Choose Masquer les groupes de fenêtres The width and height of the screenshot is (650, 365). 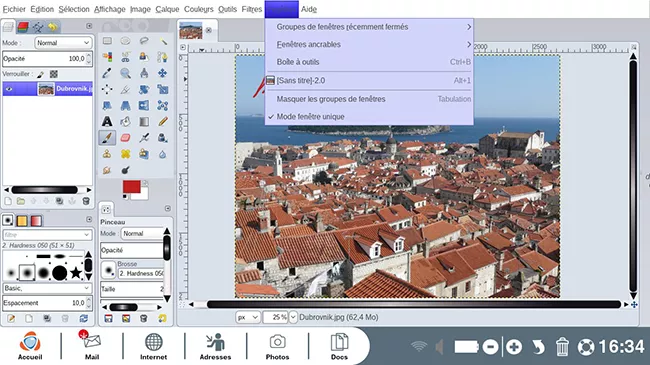coord(369,99)
